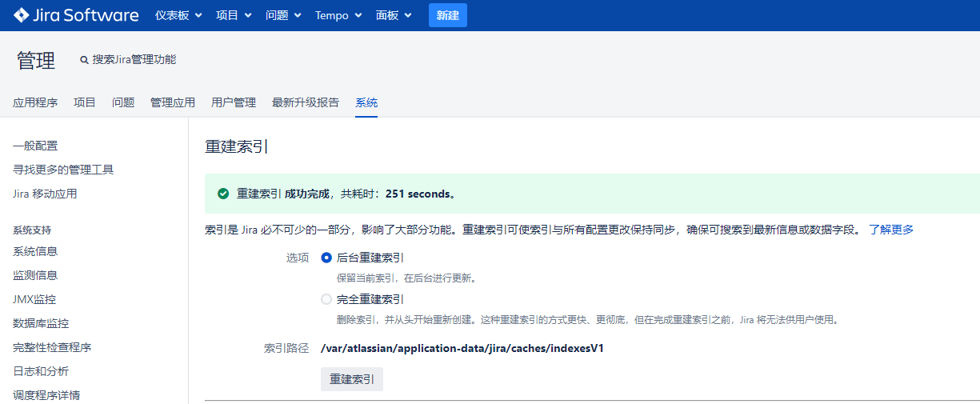Open 系统信息 in the sidebar
This screenshot has width=980, height=404.
point(35,251)
